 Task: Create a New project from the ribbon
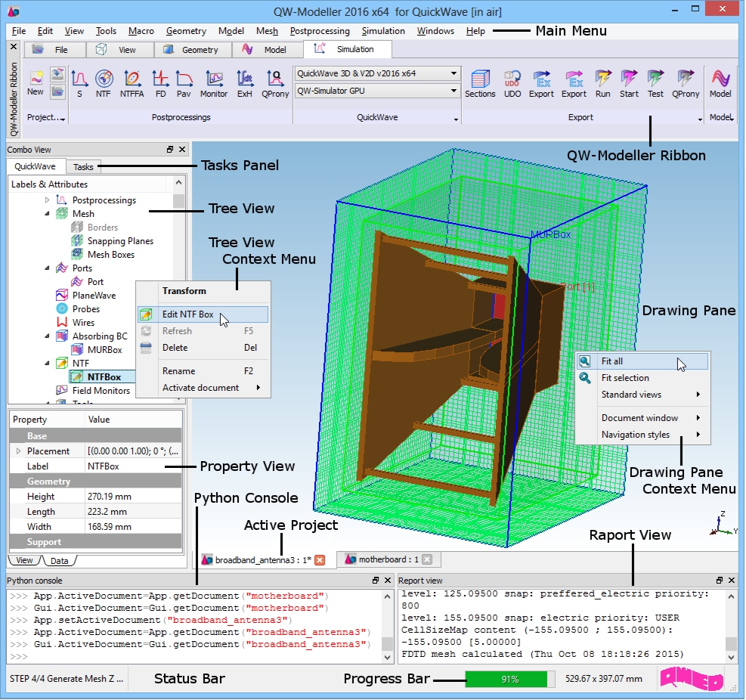(36, 83)
